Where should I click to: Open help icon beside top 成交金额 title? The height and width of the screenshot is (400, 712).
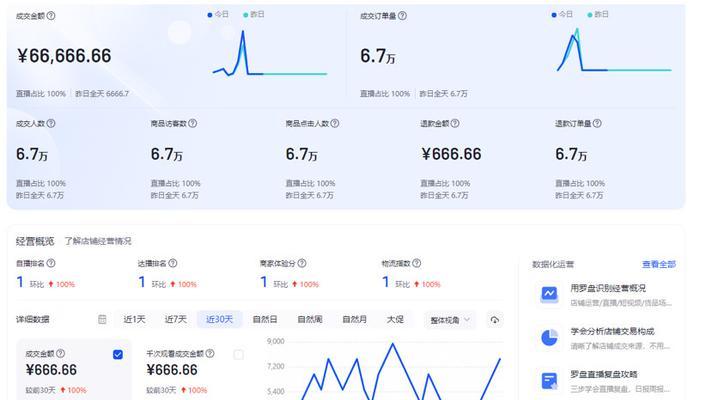(51, 16)
